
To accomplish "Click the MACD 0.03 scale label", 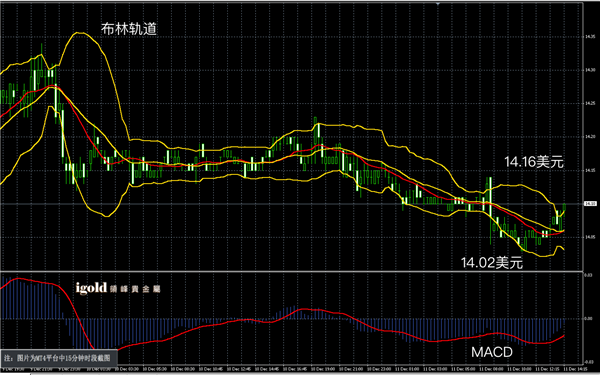I will click(589, 275).
